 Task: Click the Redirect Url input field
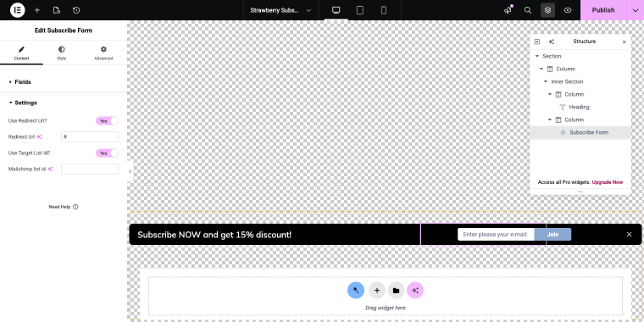90,136
